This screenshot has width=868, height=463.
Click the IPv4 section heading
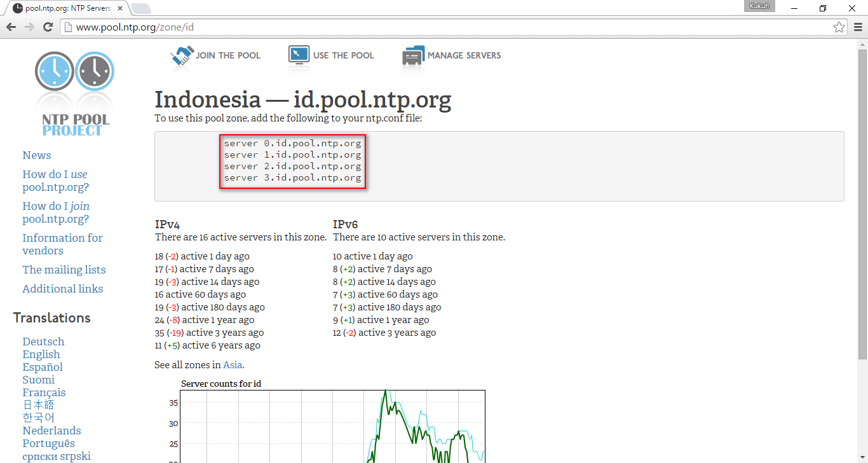coord(167,225)
